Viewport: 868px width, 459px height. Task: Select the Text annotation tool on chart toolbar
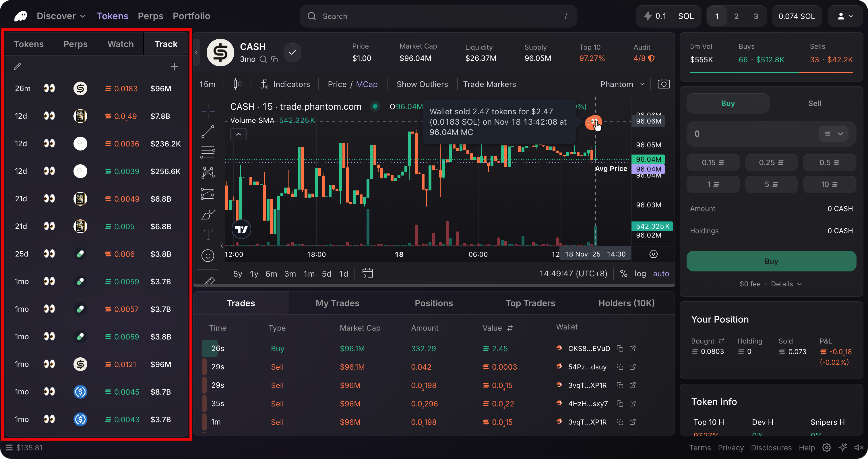click(x=208, y=234)
